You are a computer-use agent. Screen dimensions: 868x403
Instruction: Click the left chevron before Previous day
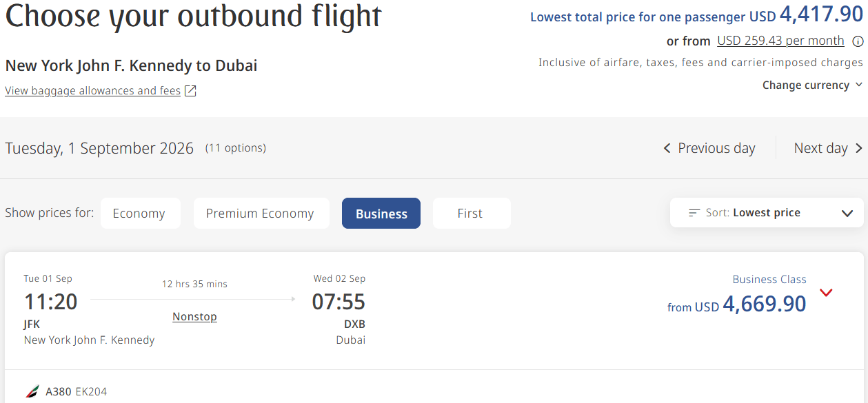(x=667, y=148)
